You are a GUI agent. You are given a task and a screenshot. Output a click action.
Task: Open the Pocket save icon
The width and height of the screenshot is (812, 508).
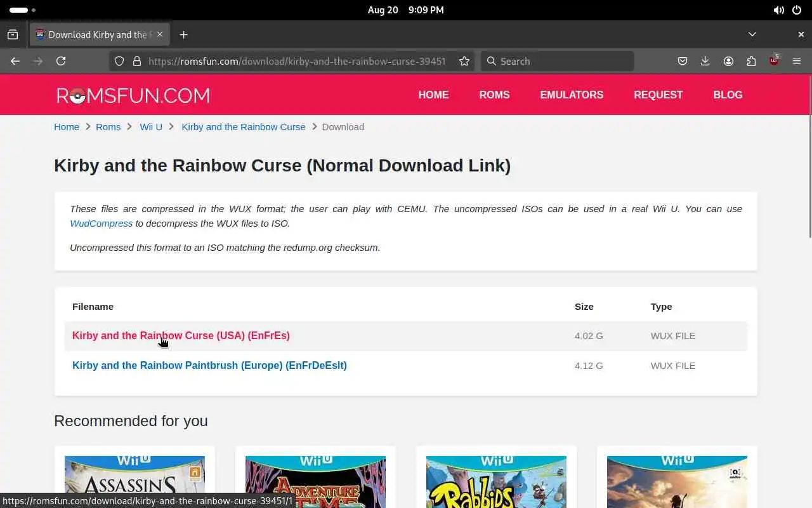pos(683,61)
